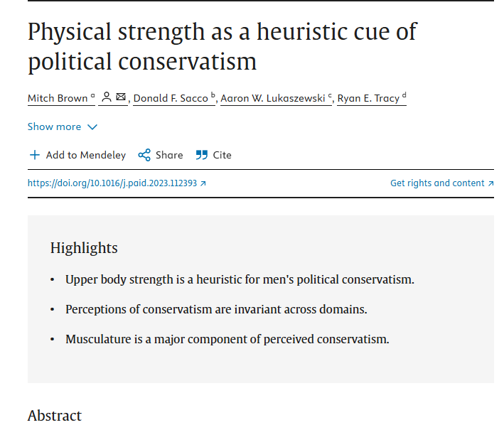
Task: Click arrow icon beside Get rights and content
Action: coord(490,183)
